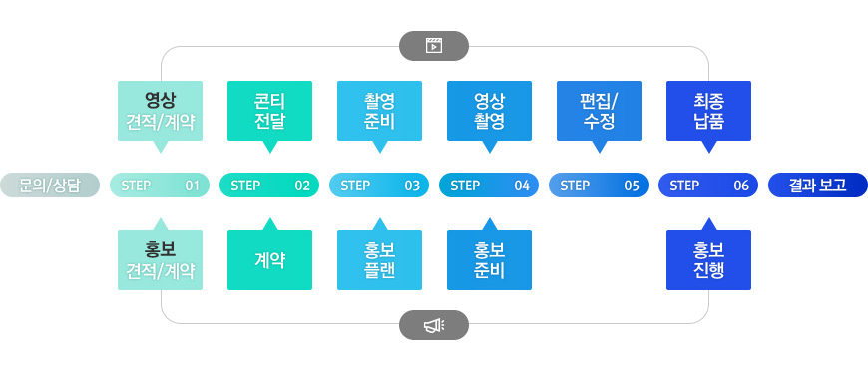This screenshot has height=372, width=868.
Task: Choose the 편집/수정 box
Action: (x=599, y=111)
